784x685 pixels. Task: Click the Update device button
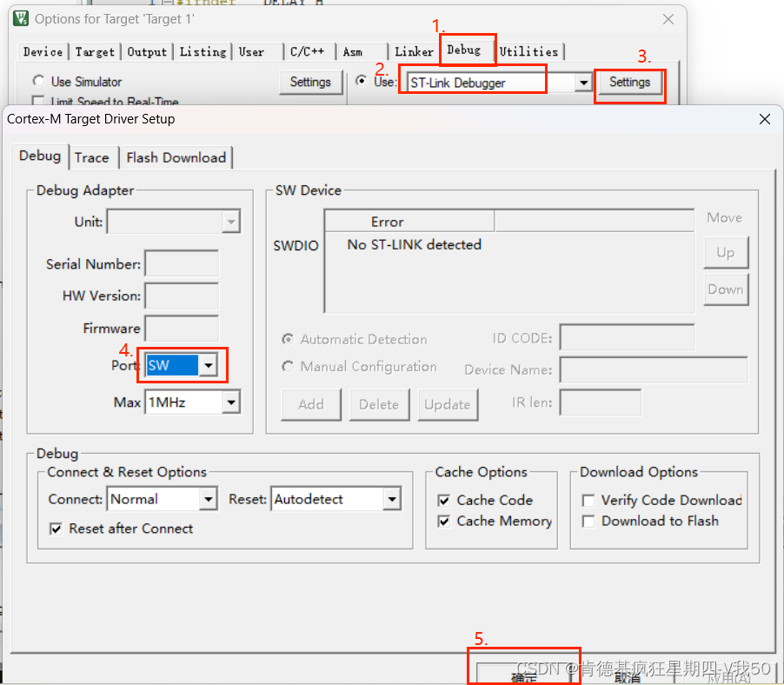(x=448, y=404)
